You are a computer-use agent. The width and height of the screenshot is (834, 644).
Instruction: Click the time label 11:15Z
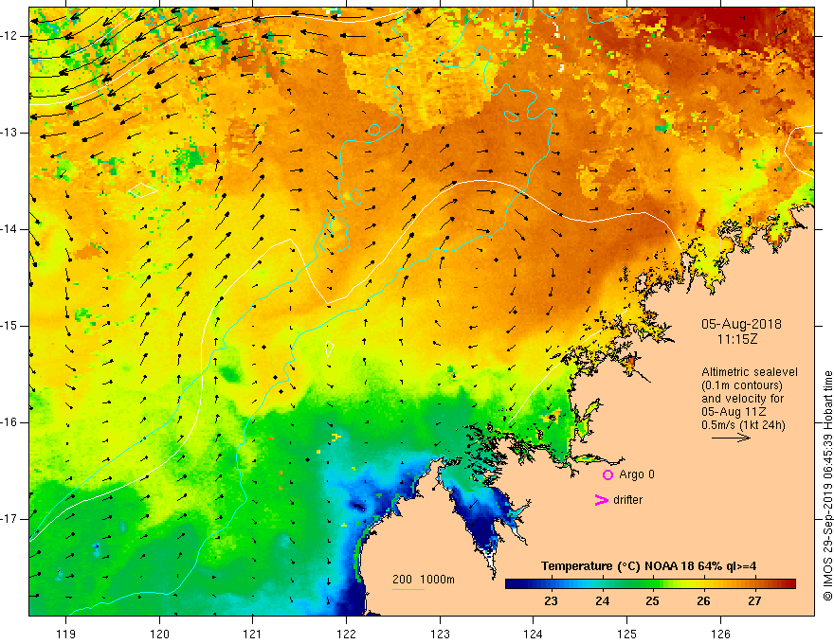(x=737, y=339)
